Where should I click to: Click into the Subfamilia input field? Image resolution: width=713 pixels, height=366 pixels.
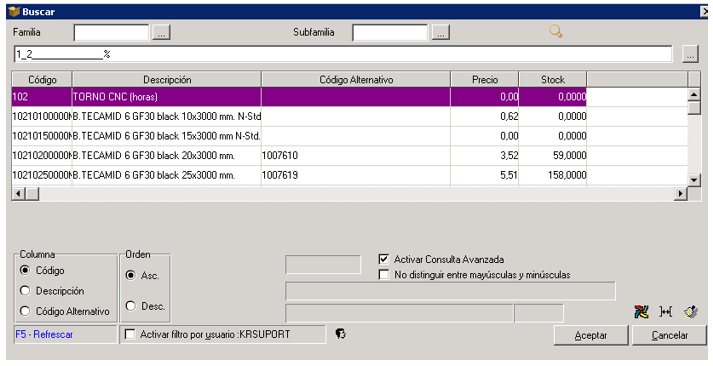(390, 33)
